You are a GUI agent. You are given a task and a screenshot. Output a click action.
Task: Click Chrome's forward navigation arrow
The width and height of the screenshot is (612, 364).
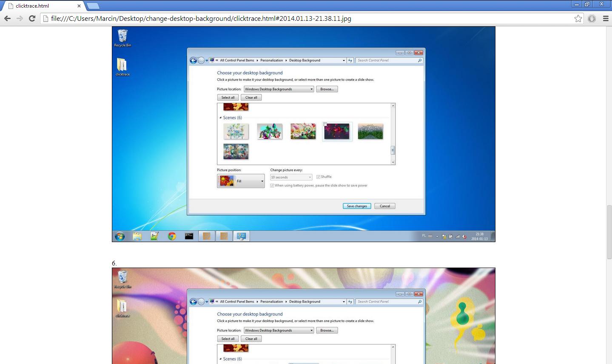(x=20, y=18)
